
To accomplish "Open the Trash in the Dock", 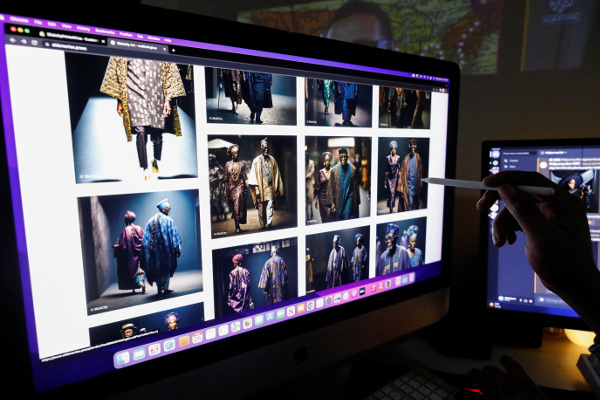I will click(x=412, y=277).
